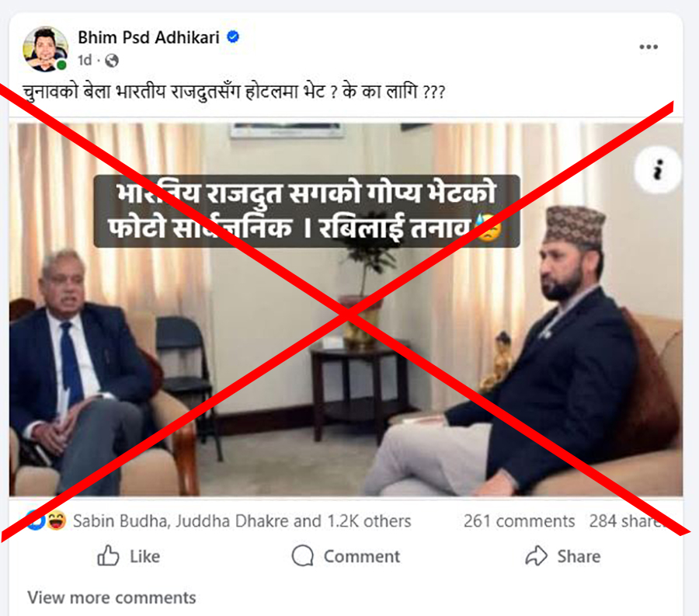Screen dimensions: 699x616
Task: Click the image info icon
Action: point(658,170)
